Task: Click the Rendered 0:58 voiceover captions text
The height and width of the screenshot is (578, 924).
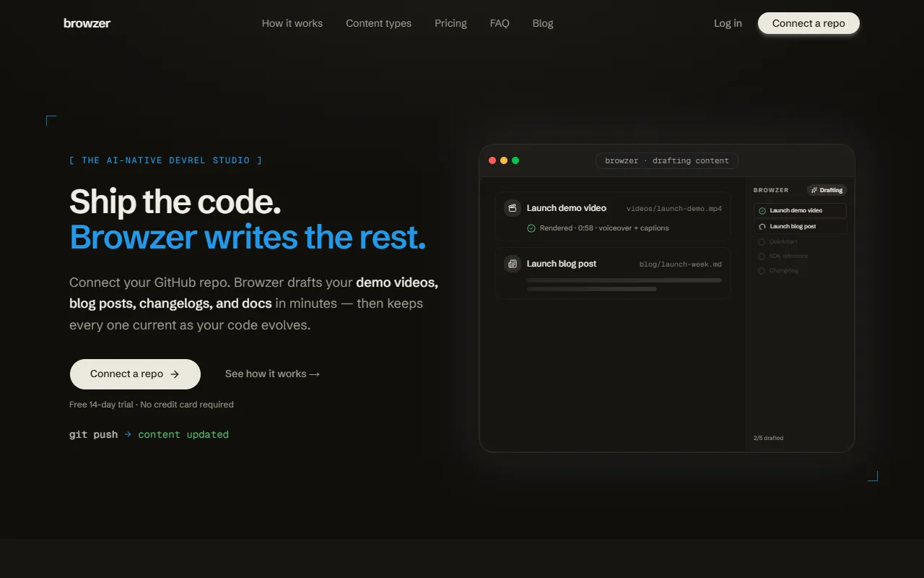Action: (604, 228)
